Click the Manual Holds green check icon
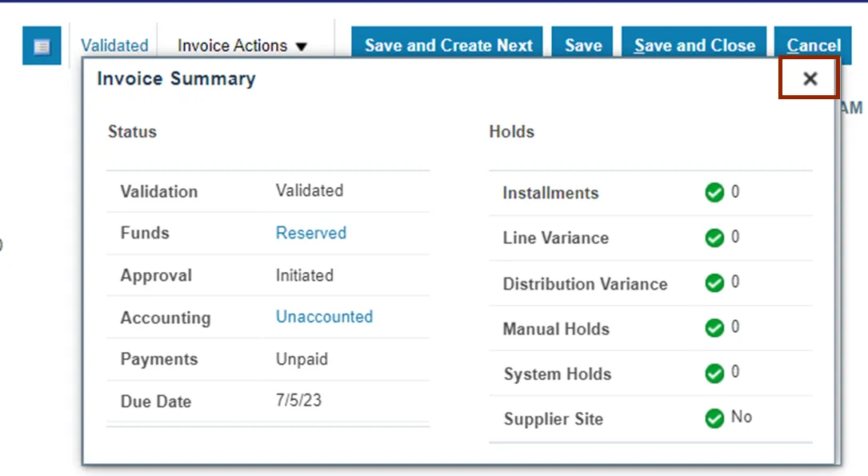 click(714, 328)
